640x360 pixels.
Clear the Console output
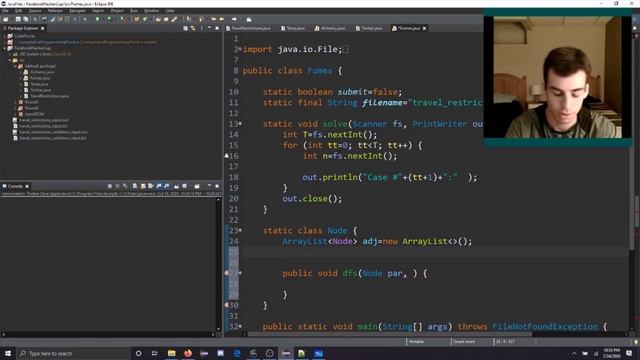(135, 186)
